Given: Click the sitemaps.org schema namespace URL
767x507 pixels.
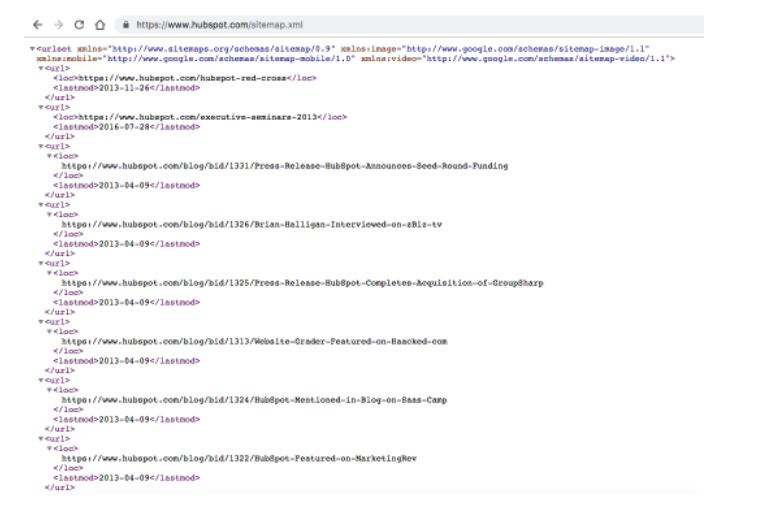Looking at the screenshot, I should (x=224, y=49).
